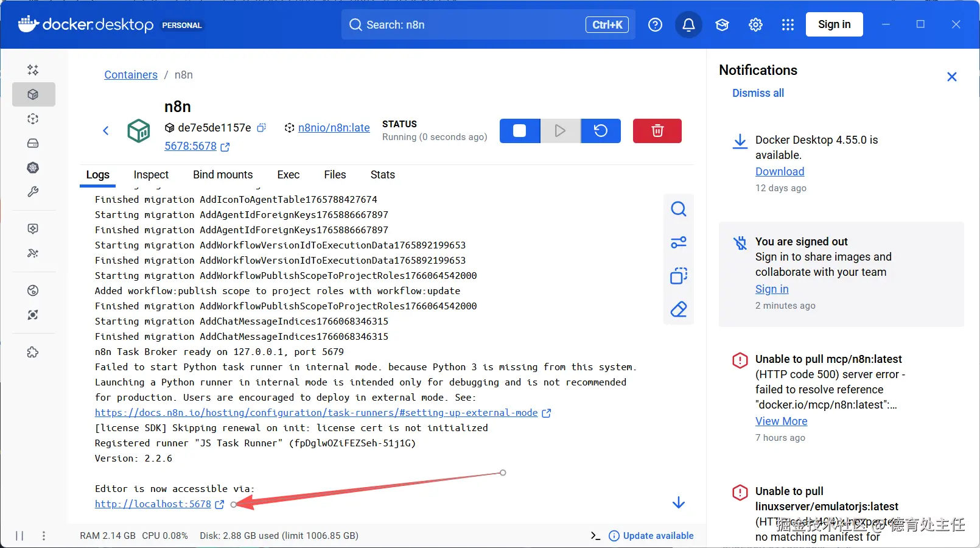Open the n8nio/n8n:late image link
Image resolution: width=980 pixels, height=548 pixels.
(x=334, y=128)
